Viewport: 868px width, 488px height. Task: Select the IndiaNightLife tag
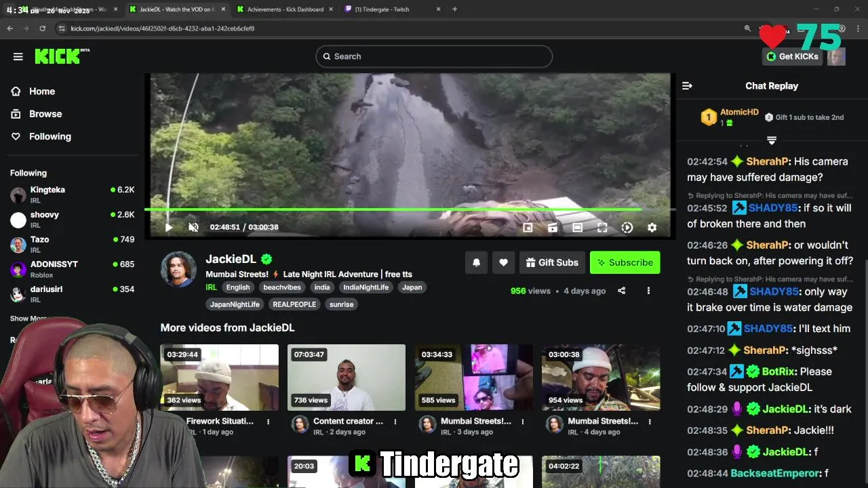click(x=366, y=287)
